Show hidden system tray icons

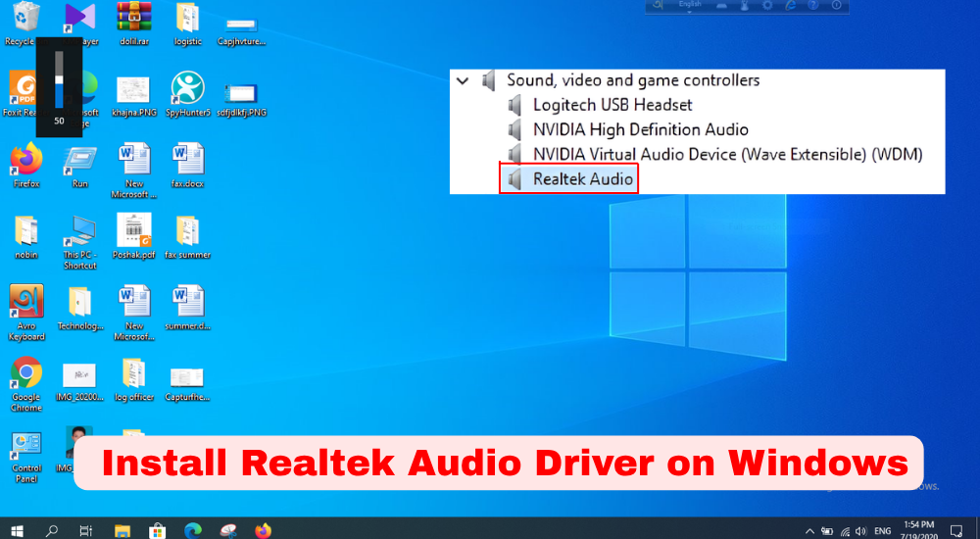click(808, 530)
